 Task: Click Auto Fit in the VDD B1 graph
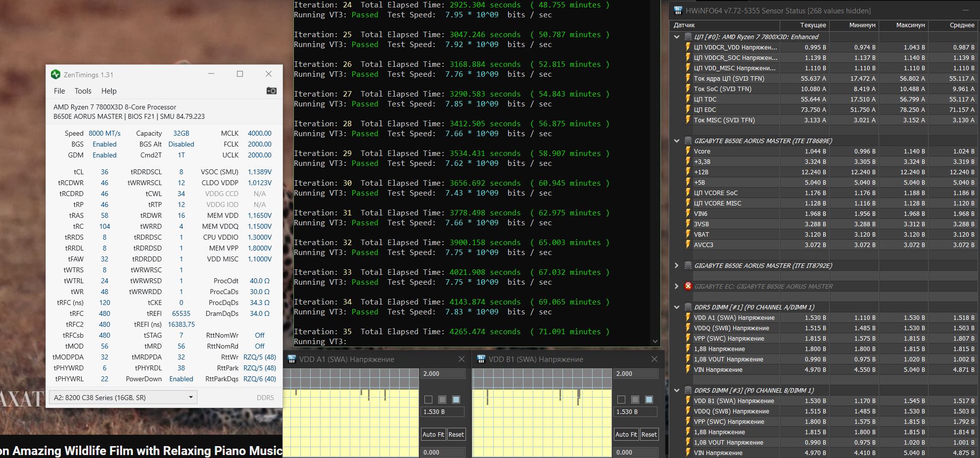point(626,434)
